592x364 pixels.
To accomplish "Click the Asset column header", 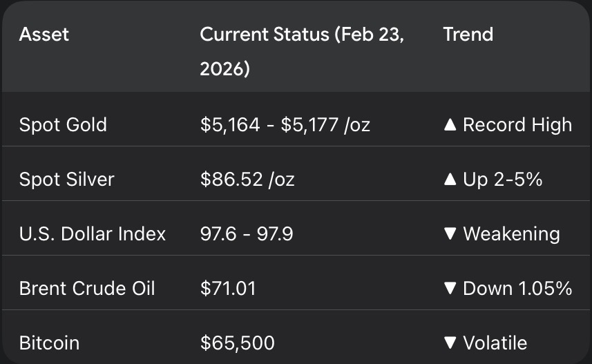I will click(44, 35).
